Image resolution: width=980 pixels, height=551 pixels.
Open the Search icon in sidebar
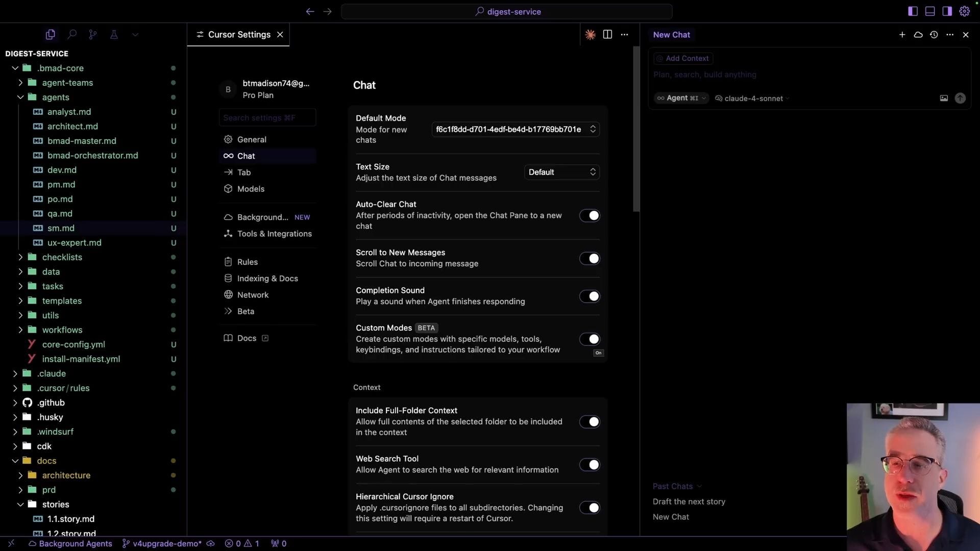(x=72, y=35)
